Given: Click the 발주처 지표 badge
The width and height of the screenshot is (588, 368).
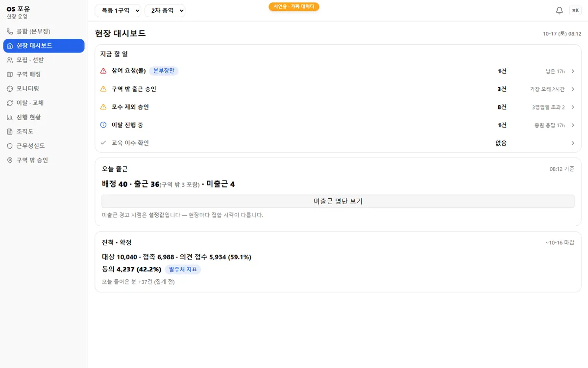Looking at the screenshot, I should [183, 269].
